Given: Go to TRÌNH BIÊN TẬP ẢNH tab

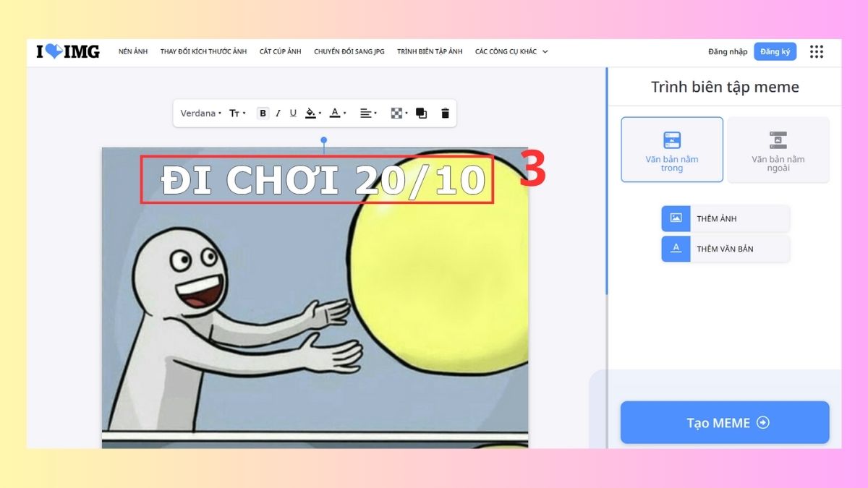Looking at the screenshot, I should tap(430, 51).
